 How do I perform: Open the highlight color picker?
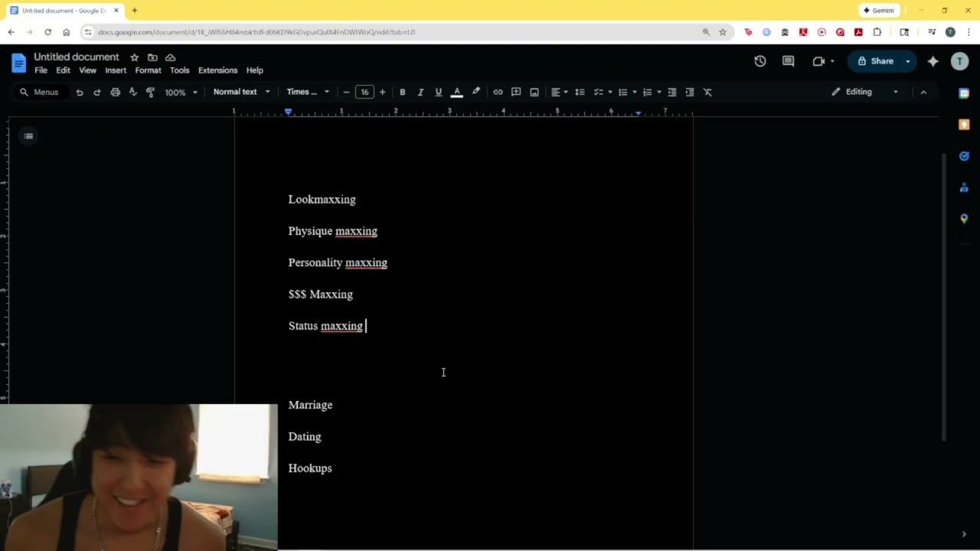475,92
